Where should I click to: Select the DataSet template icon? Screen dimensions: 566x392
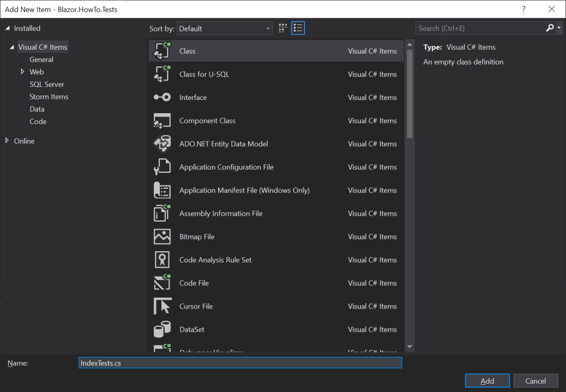click(x=162, y=330)
